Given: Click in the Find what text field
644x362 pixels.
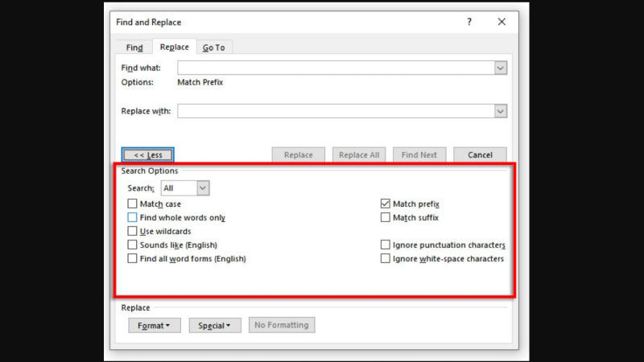Looking at the screenshot, I should point(336,68).
